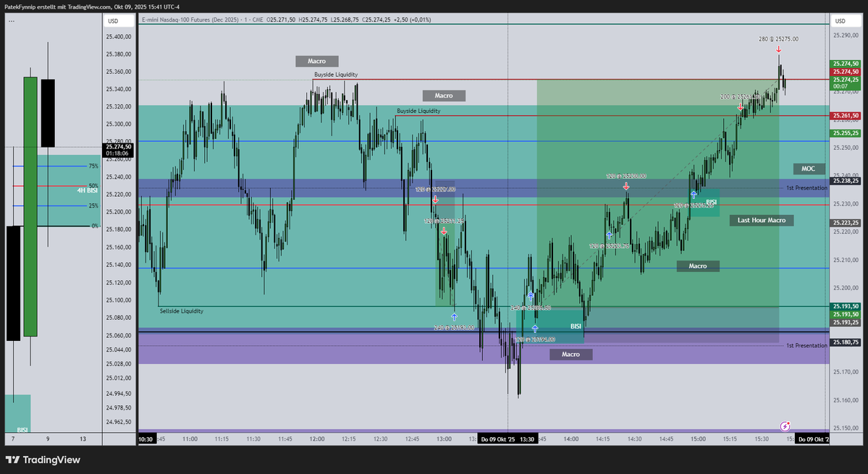Click 75% fib level in left panel

pos(93,166)
